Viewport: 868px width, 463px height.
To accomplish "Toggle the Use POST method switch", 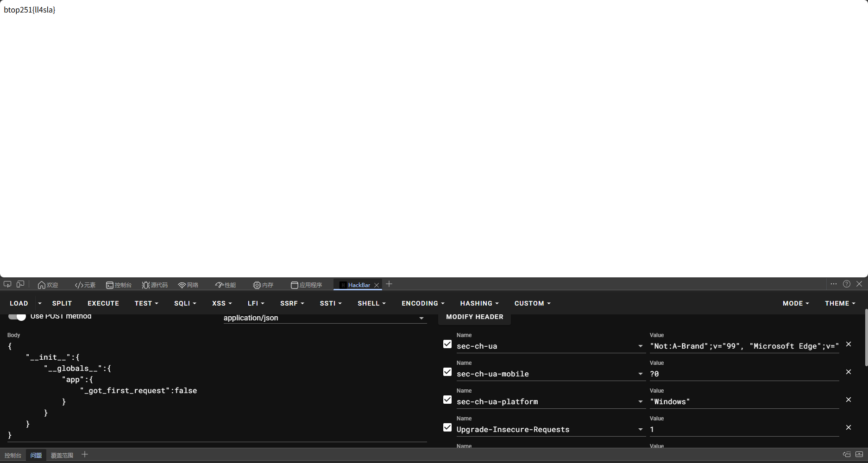I will pyautogui.click(x=17, y=317).
